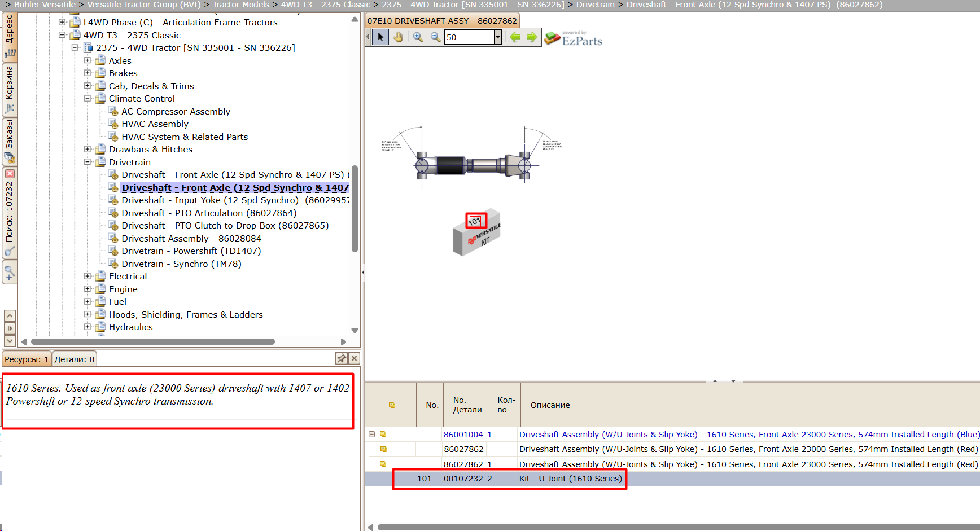980x531 pixels.
Task: Click the Versatile Tractor Group (BVI) breadcrumb
Action: click(x=144, y=5)
